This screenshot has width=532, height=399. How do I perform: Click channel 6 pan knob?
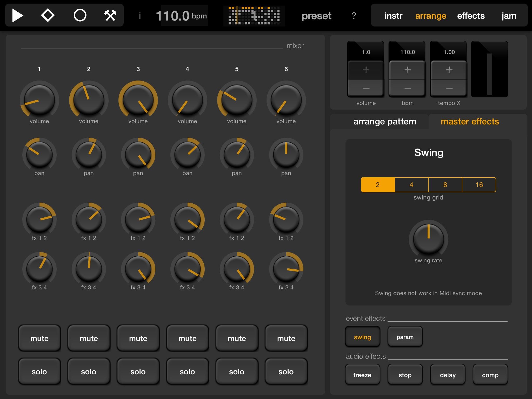pyautogui.click(x=286, y=154)
